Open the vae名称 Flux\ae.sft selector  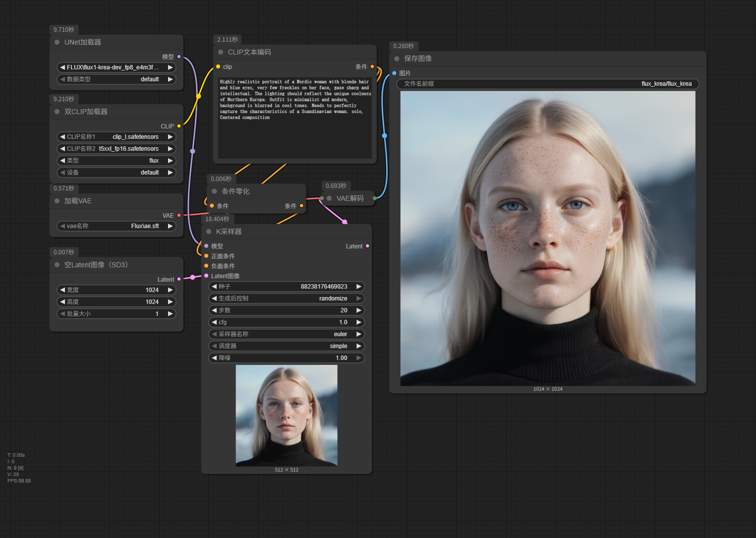(x=116, y=226)
